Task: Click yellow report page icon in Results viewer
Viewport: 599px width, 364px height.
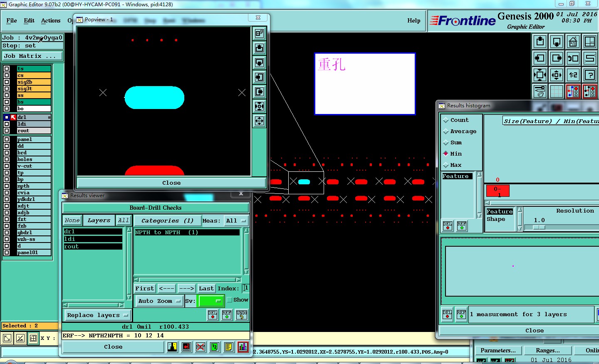Action: [229, 347]
